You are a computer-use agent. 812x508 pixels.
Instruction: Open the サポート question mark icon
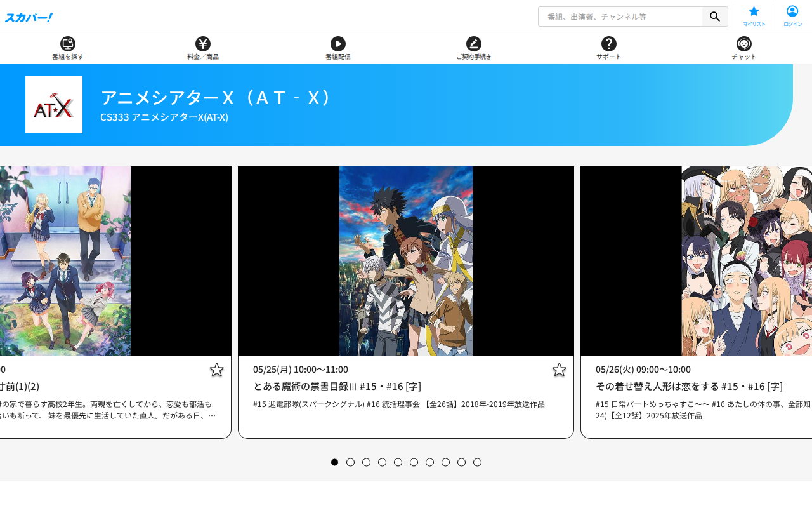(x=609, y=44)
